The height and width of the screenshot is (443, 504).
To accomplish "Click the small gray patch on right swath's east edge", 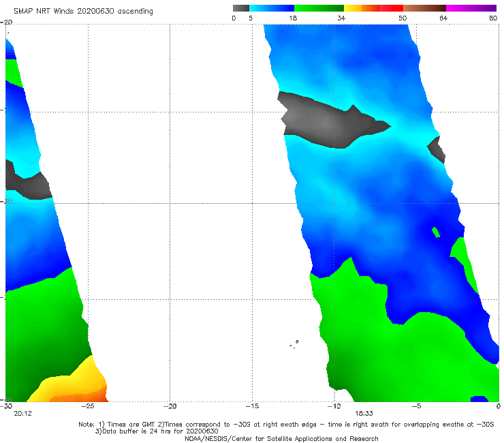I will click(437, 149).
